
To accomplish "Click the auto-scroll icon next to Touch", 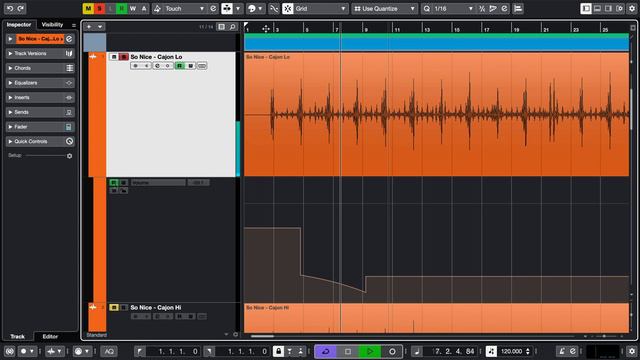I will (213, 9).
